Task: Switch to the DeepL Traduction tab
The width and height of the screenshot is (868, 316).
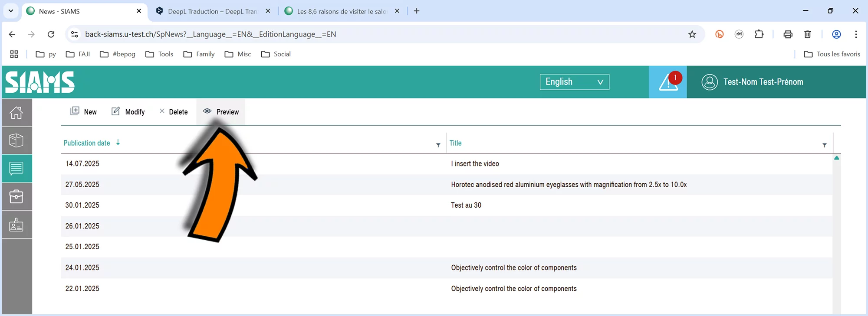Action: (213, 11)
